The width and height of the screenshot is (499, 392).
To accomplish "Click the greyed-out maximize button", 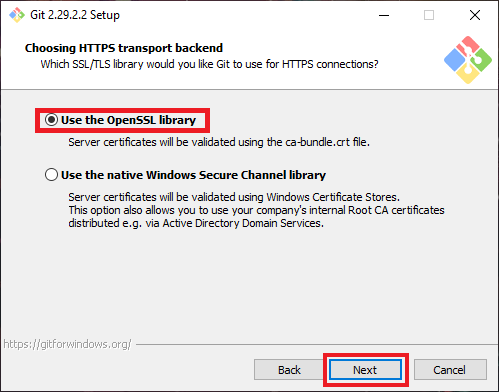I will click(x=429, y=15).
